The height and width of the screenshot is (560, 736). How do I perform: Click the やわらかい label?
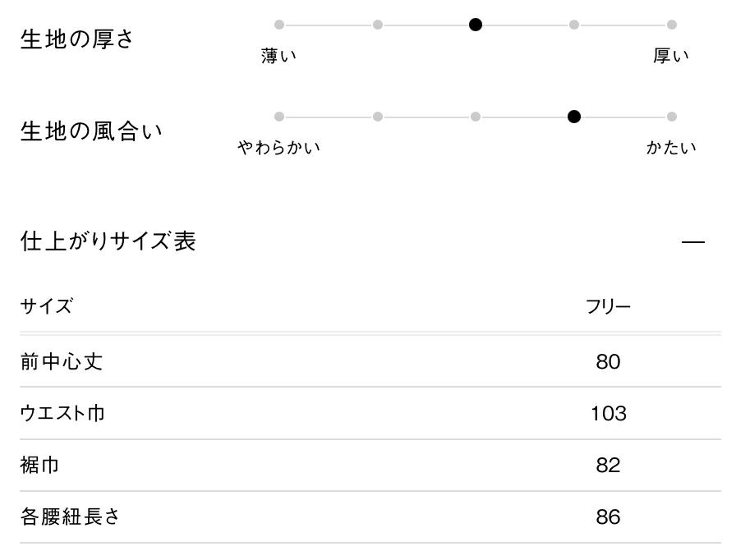pos(278,149)
